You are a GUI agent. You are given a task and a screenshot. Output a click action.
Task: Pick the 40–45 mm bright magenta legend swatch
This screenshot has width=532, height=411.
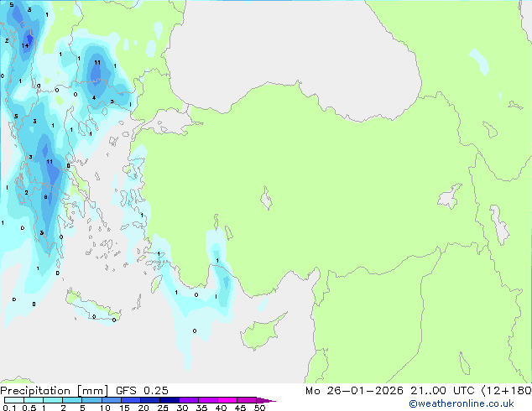227,400
